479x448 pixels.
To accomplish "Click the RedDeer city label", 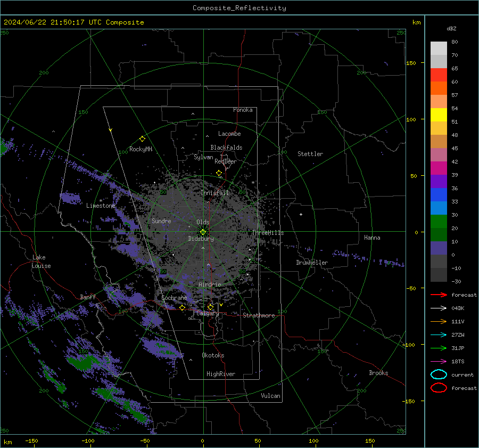I will [226, 161].
